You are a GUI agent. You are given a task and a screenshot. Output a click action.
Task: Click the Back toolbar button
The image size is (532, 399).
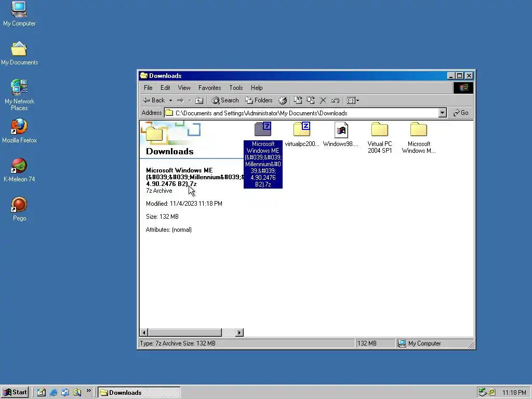(154, 100)
